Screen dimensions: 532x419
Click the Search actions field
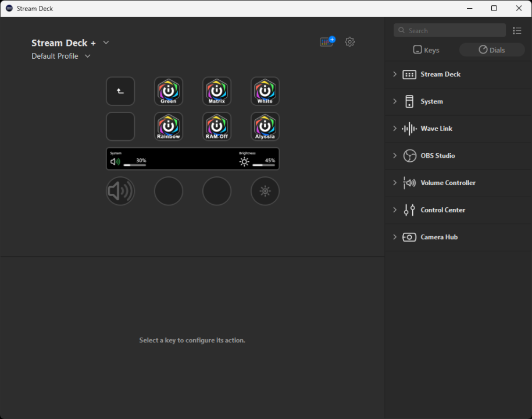point(449,30)
